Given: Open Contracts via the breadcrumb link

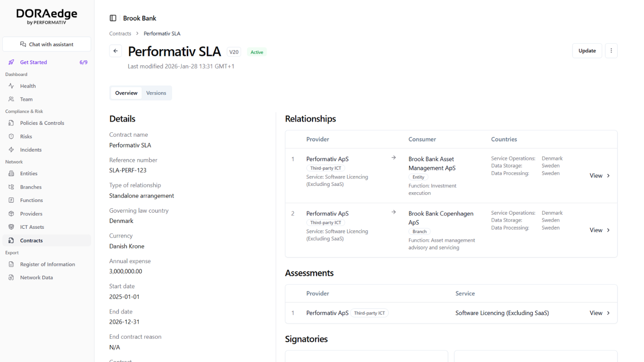Looking at the screenshot, I should 120,33.
